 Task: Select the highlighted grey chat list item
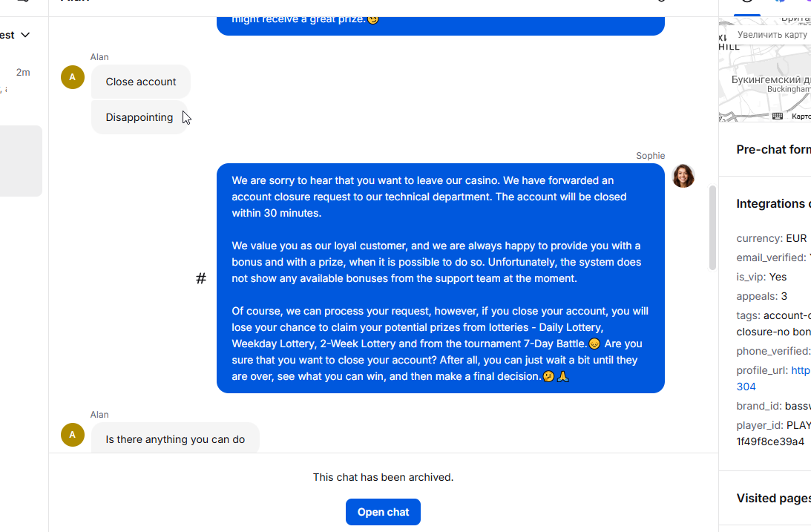point(21,161)
